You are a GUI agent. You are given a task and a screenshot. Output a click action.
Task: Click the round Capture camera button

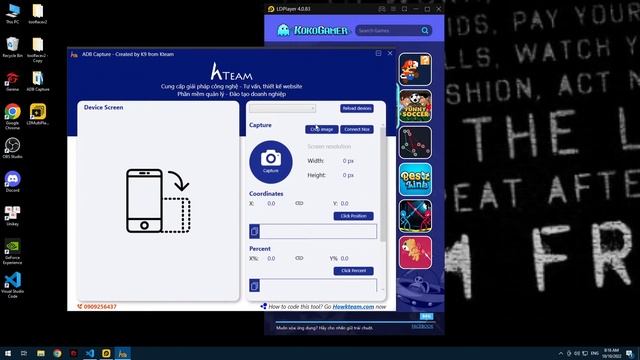(x=271, y=162)
